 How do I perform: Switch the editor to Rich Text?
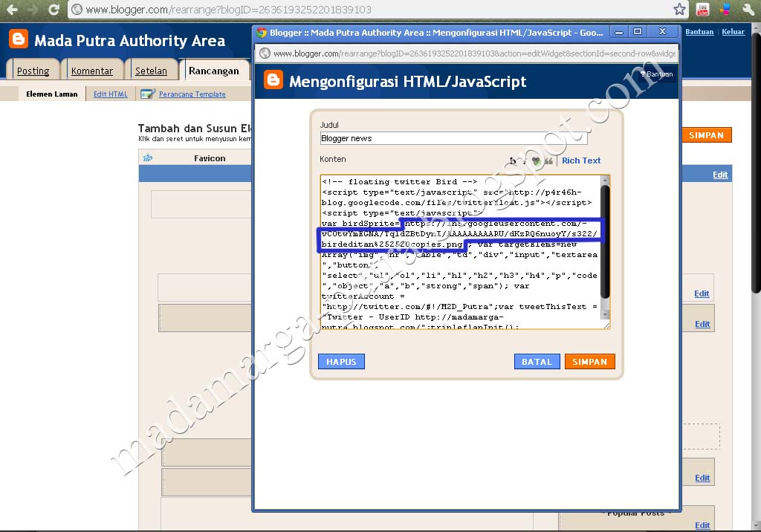click(x=581, y=160)
